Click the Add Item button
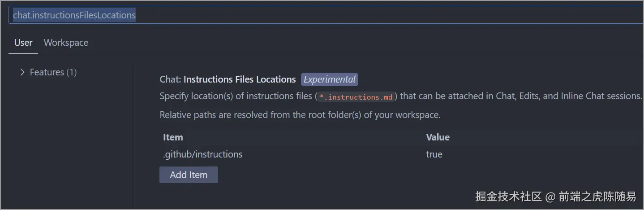Viewport: 644px width, 210px height. click(189, 175)
